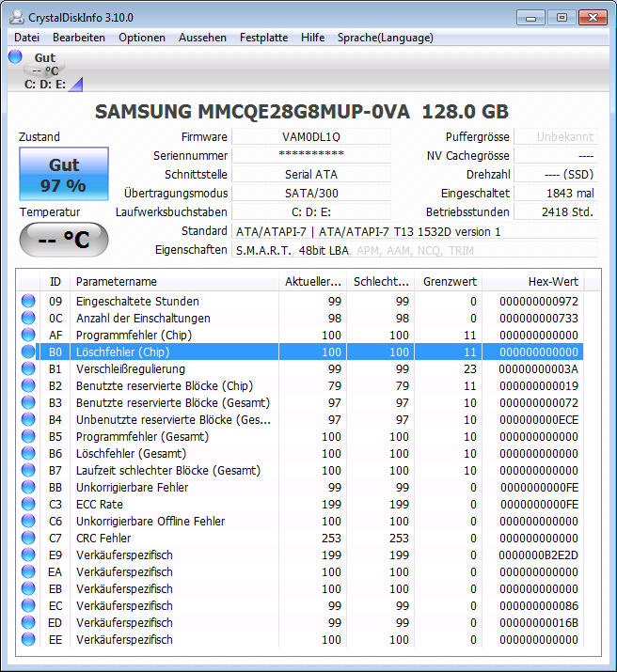Image resolution: width=617 pixels, height=672 pixels.
Task: Click the status orb for row EB
Action: pyautogui.click(x=28, y=589)
